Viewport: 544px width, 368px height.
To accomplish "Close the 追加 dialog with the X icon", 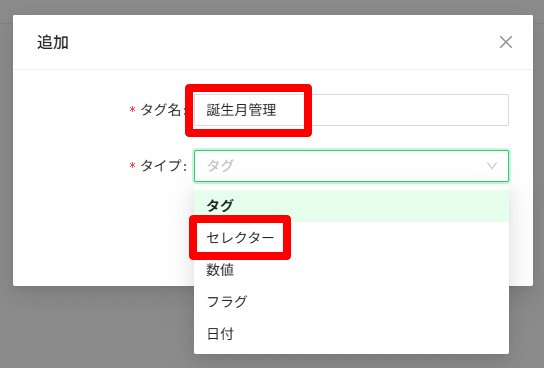I will click(x=505, y=42).
